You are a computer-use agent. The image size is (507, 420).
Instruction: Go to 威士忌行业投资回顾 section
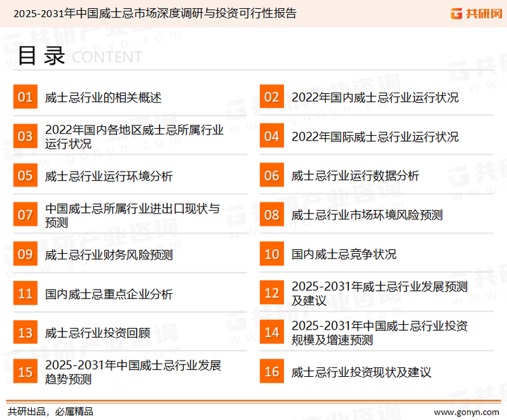pyautogui.click(x=97, y=333)
